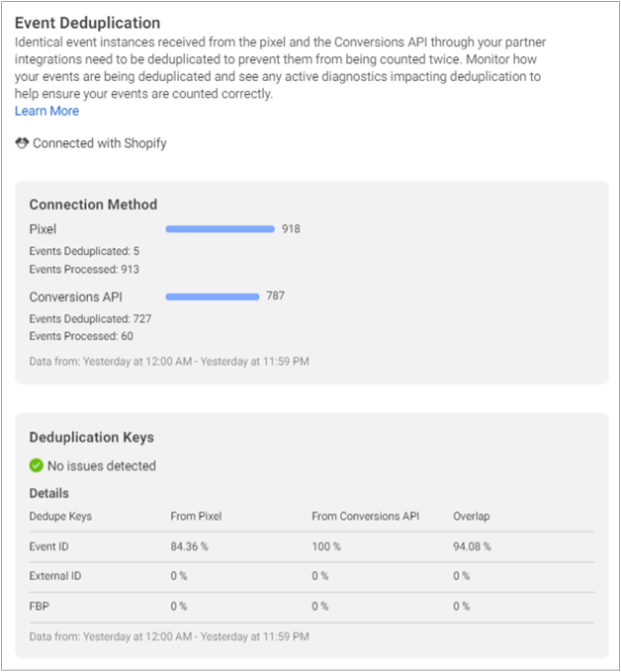Click the green No issues detected checkmark
This screenshot has width=621, height=672.
coord(37,465)
